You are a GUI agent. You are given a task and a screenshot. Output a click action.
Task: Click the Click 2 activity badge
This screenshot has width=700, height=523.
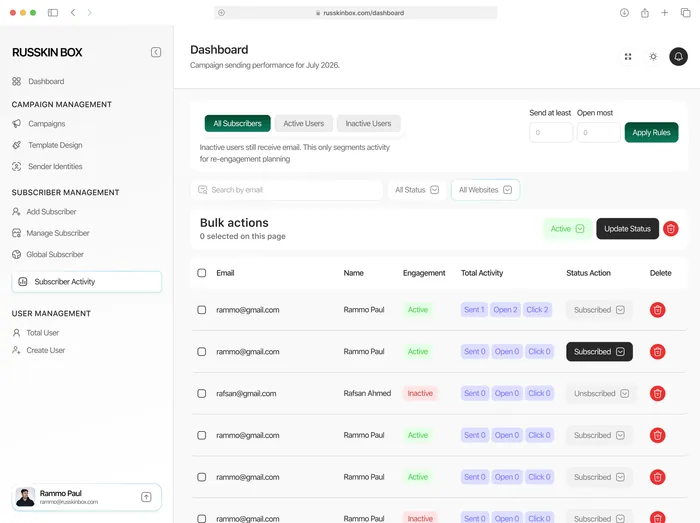538,310
